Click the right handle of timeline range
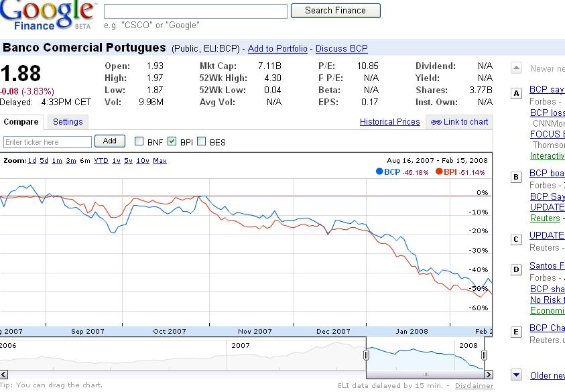The height and width of the screenshot is (392, 565). (x=484, y=355)
